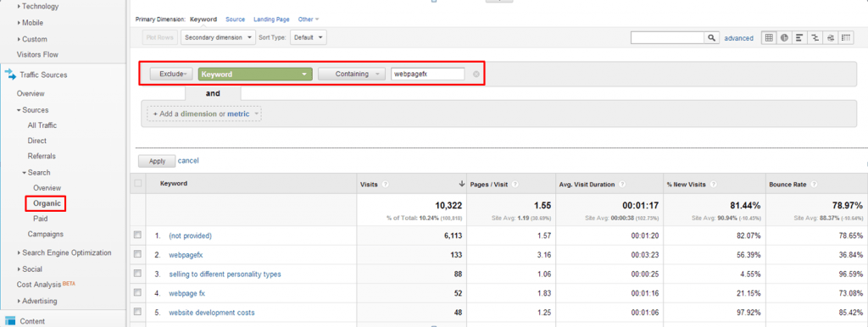This screenshot has height=327, width=868.
Task: Open Paid search report
Action: (41, 219)
